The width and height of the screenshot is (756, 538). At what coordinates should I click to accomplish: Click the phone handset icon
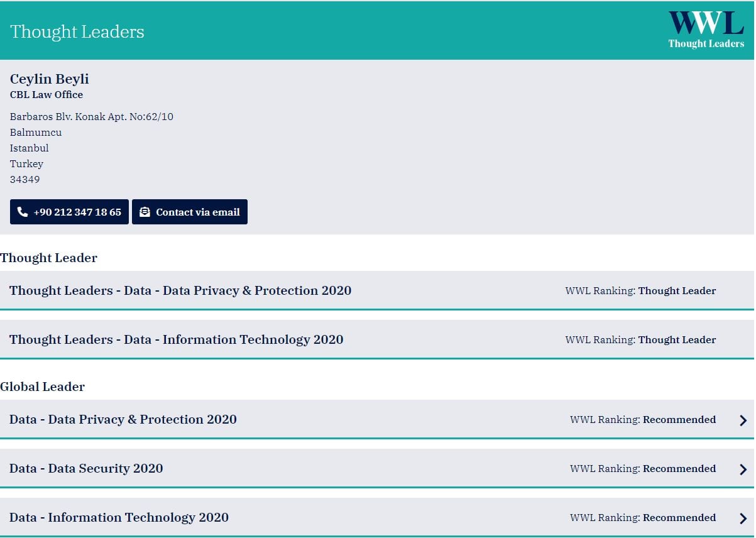click(23, 212)
